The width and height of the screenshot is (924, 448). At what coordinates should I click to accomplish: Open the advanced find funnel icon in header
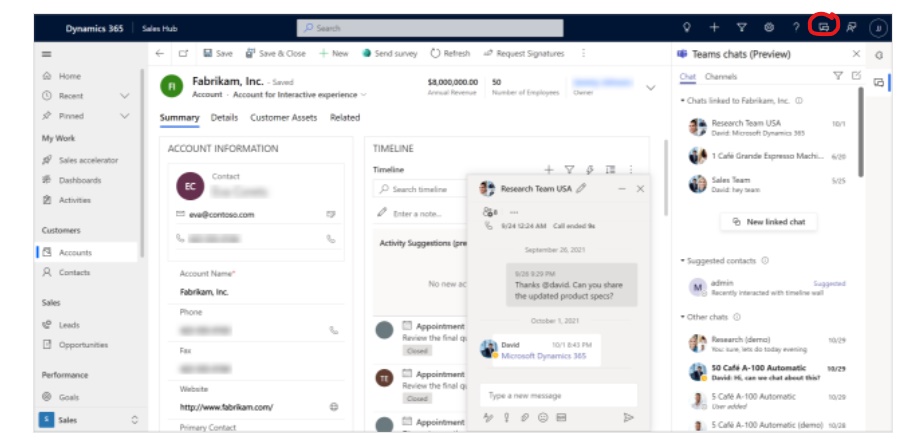click(x=742, y=27)
